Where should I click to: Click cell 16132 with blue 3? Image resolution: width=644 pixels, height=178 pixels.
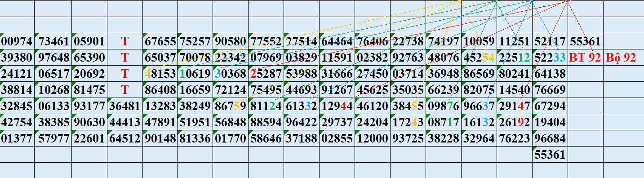click(x=479, y=122)
